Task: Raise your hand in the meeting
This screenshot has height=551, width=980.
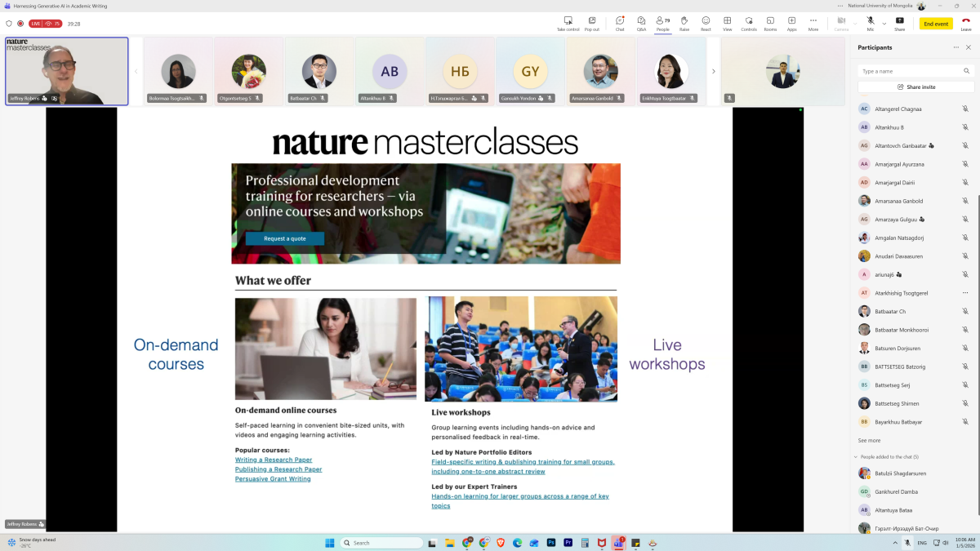Action: pos(684,23)
